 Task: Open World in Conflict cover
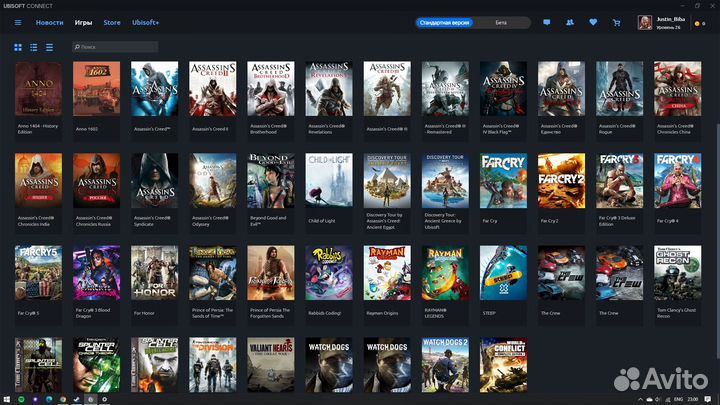click(503, 365)
